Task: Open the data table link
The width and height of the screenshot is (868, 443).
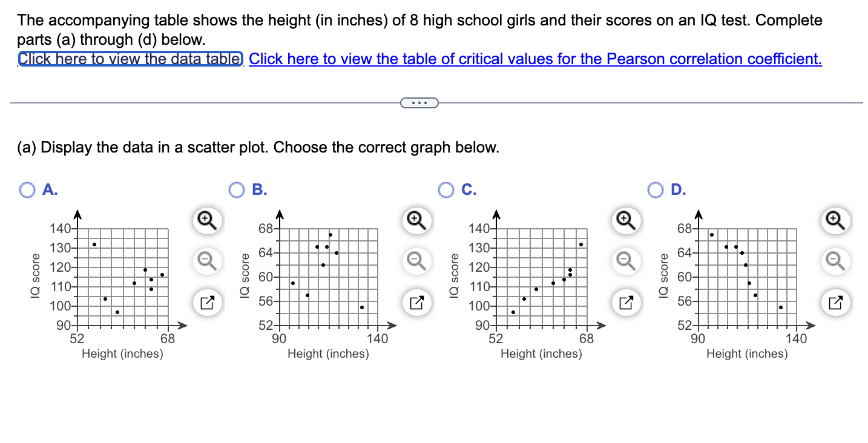Action: pyautogui.click(x=128, y=59)
